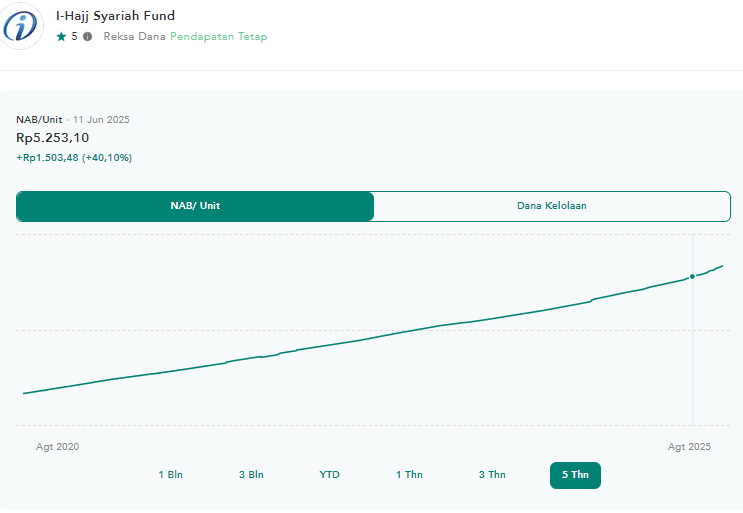This screenshot has height=513, width=743.
Task: Click the Agt 2020 axis label
Action: pos(57,447)
